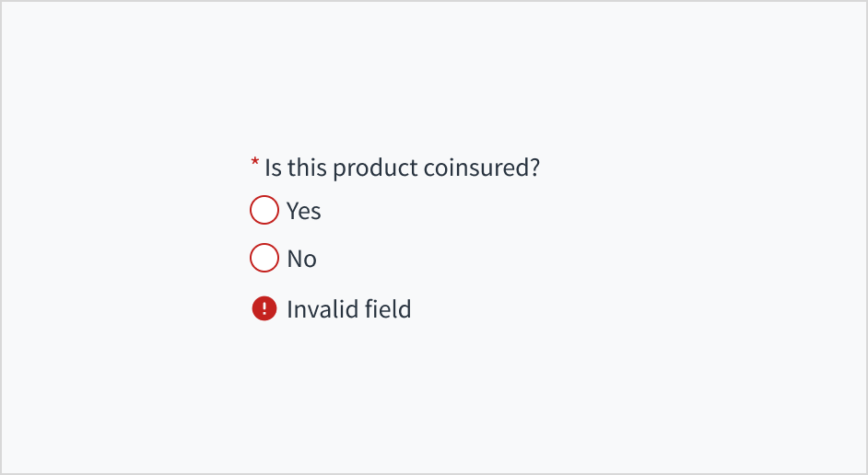Click the alert icon beside Invalid field
The image size is (868, 475).
[x=264, y=309]
